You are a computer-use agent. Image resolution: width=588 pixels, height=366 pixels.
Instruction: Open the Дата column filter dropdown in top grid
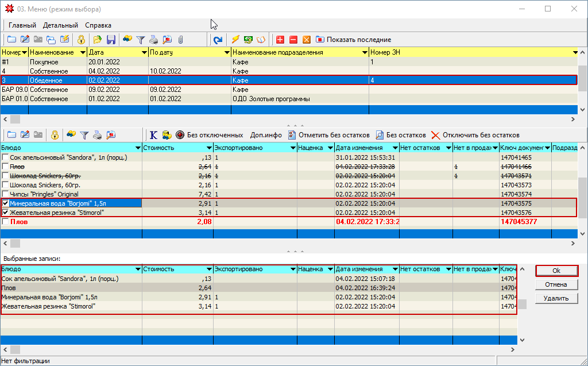(x=144, y=52)
